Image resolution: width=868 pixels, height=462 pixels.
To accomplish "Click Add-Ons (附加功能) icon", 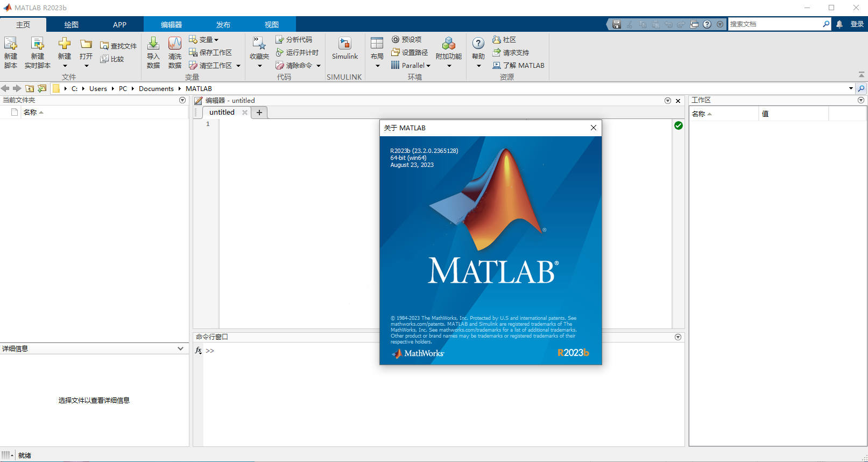I will (x=449, y=44).
